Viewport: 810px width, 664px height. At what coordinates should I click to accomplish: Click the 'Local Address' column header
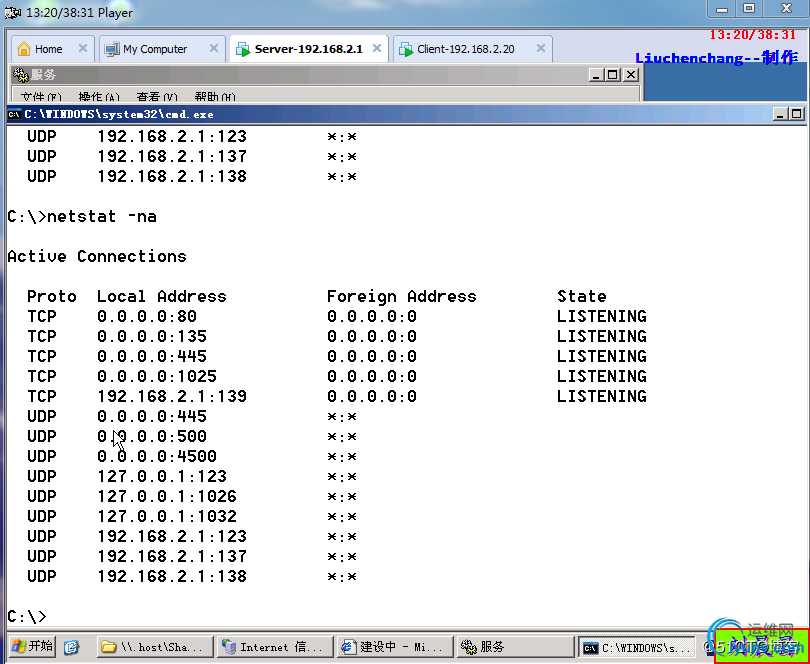click(162, 296)
